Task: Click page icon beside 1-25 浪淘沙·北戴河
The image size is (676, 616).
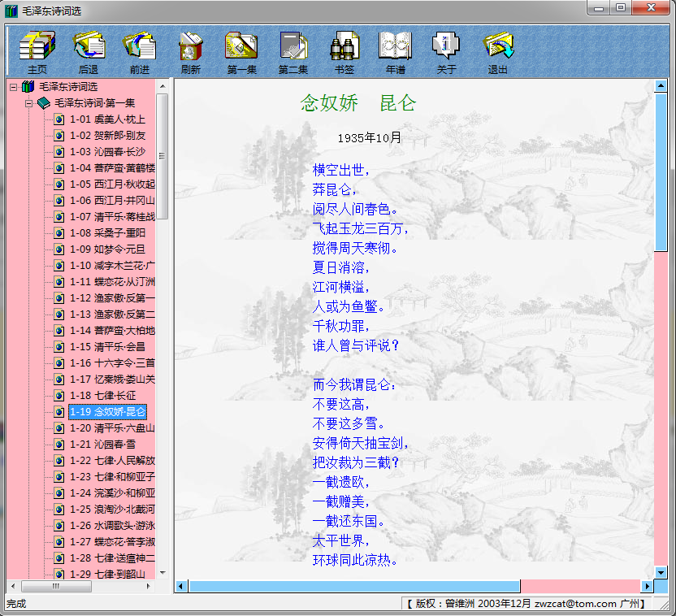Action: coord(59,510)
